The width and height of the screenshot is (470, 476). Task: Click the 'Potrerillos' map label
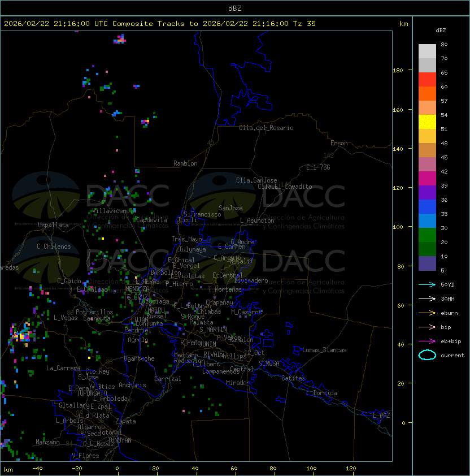pyautogui.click(x=94, y=312)
